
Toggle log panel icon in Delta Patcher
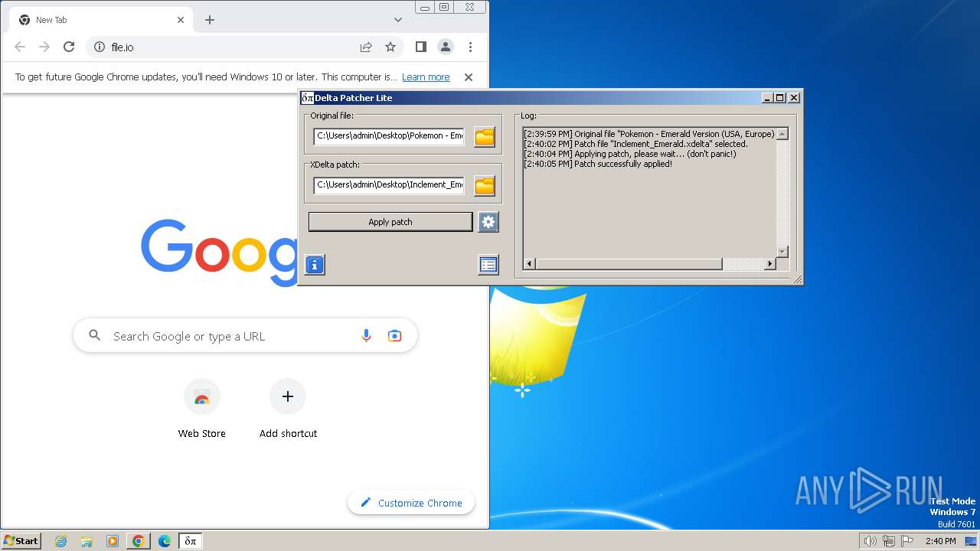pyautogui.click(x=488, y=265)
